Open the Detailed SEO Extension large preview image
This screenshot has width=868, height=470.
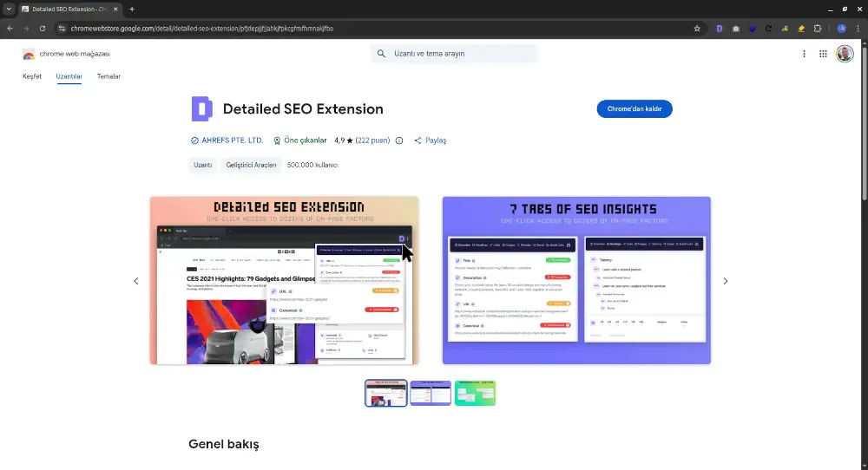tap(284, 280)
